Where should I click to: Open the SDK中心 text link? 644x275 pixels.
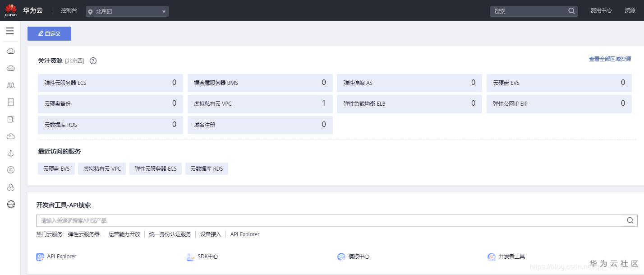[208, 256]
